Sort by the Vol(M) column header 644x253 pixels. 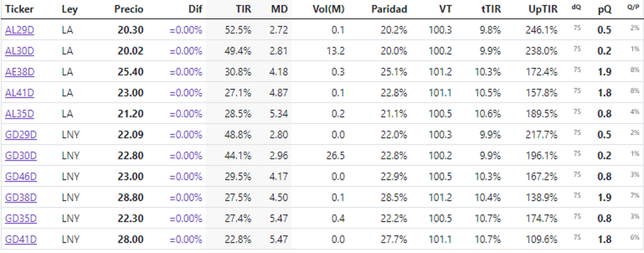coord(328,9)
